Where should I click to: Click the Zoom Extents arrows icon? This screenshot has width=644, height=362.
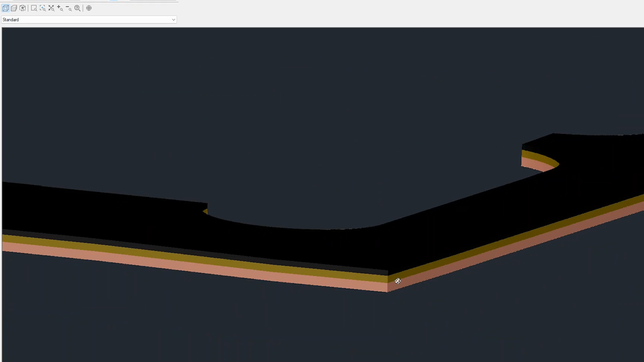(51, 8)
